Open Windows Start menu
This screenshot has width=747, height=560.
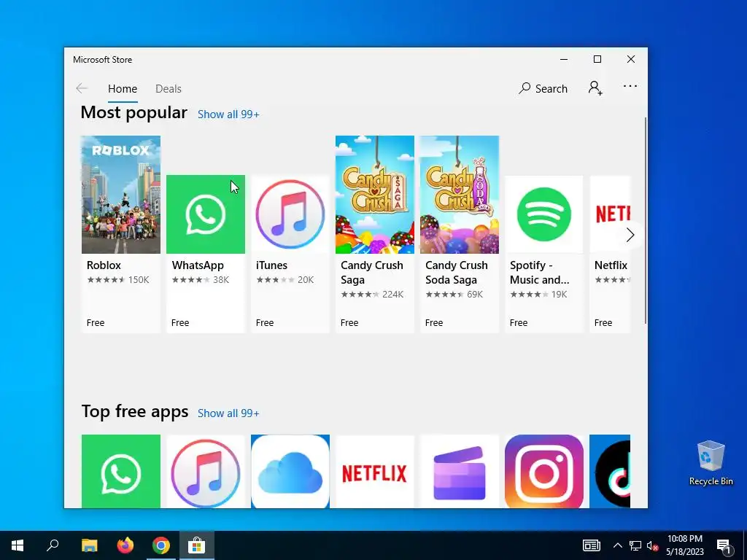point(18,545)
